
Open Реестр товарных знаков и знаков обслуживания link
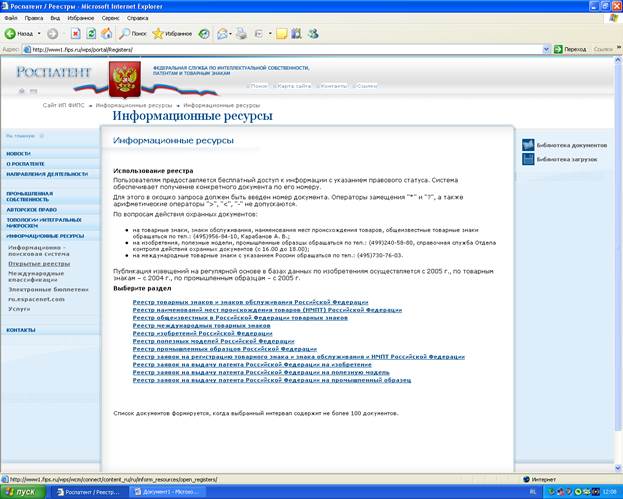click(x=250, y=302)
